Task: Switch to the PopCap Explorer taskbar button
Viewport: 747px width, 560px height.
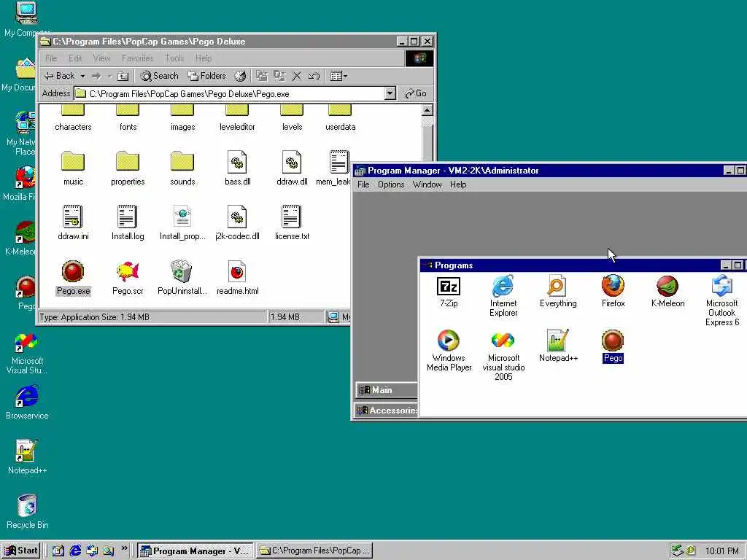Action: point(314,551)
